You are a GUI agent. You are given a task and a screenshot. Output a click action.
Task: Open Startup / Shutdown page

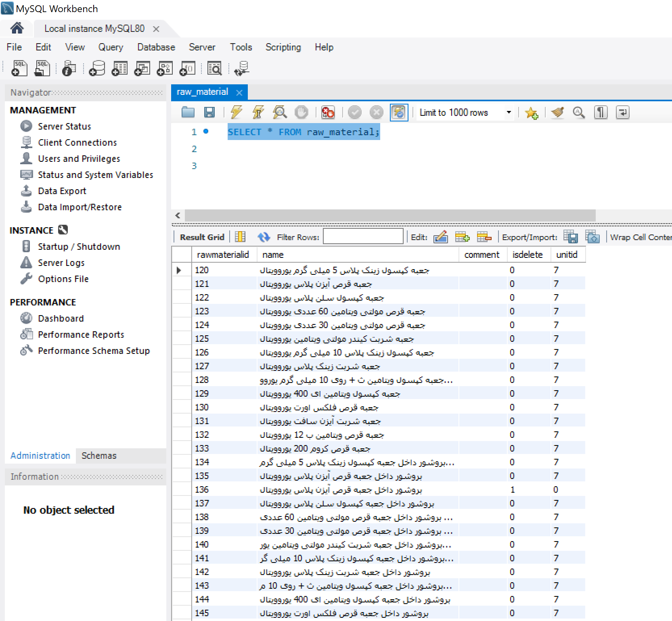[x=79, y=247]
